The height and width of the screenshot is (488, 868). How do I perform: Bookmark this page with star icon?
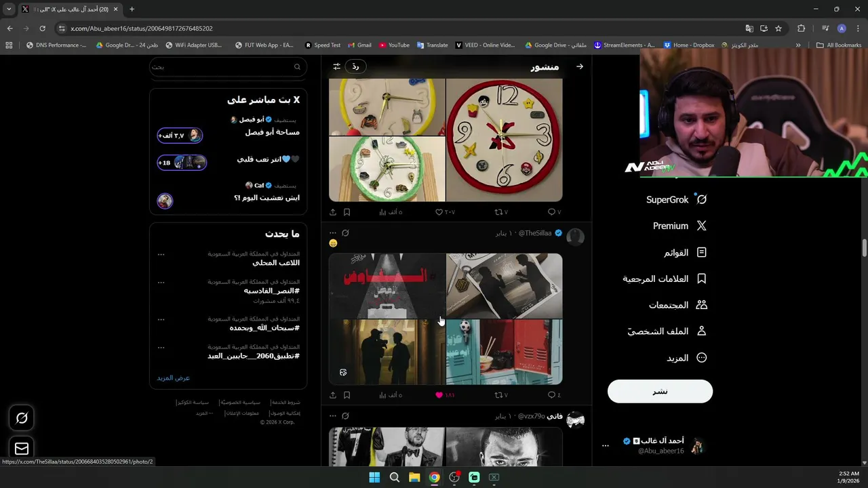point(778,28)
